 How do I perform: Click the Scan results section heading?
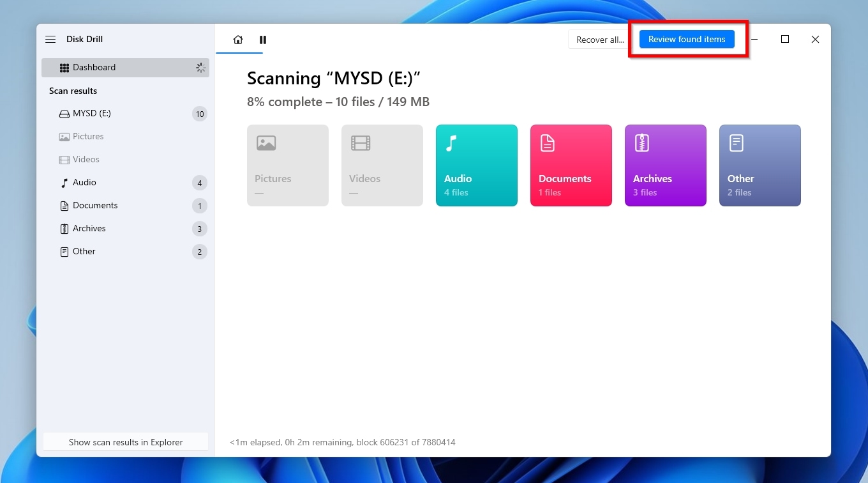pos(73,91)
